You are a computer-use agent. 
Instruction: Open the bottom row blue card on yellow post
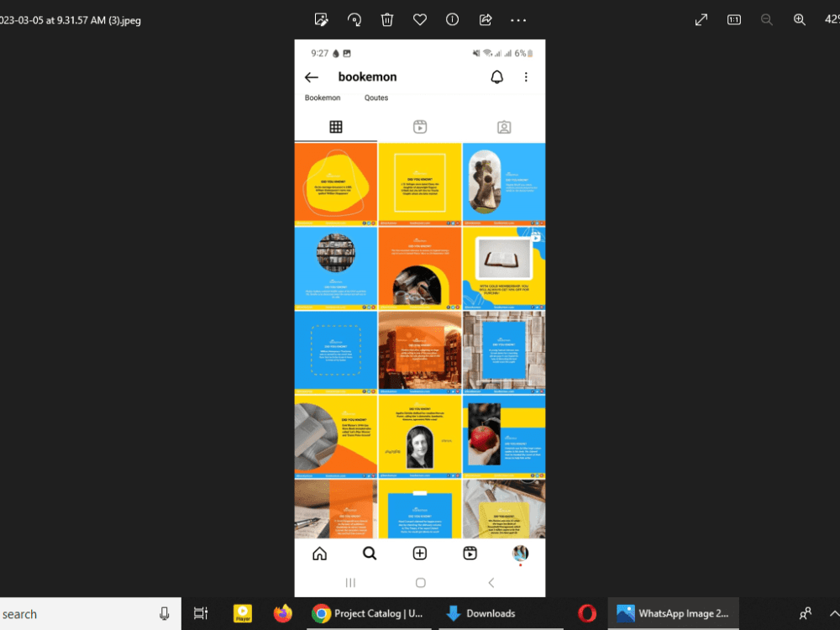(x=420, y=509)
